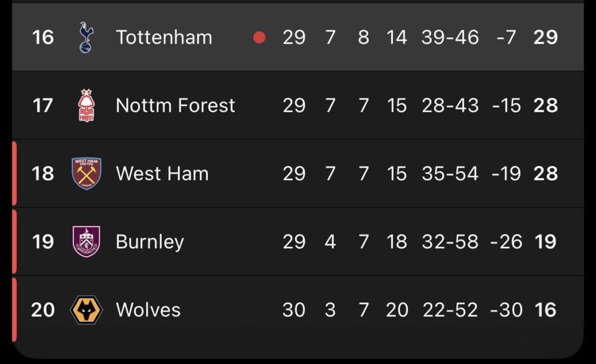This screenshot has width=596, height=364.
Task: Click the Burnley team name
Action: (x=149, y=241)
